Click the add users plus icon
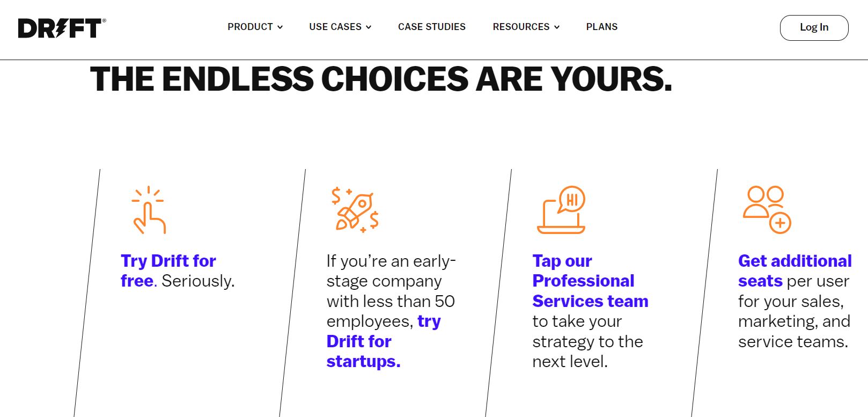 [x=767, y=210]
